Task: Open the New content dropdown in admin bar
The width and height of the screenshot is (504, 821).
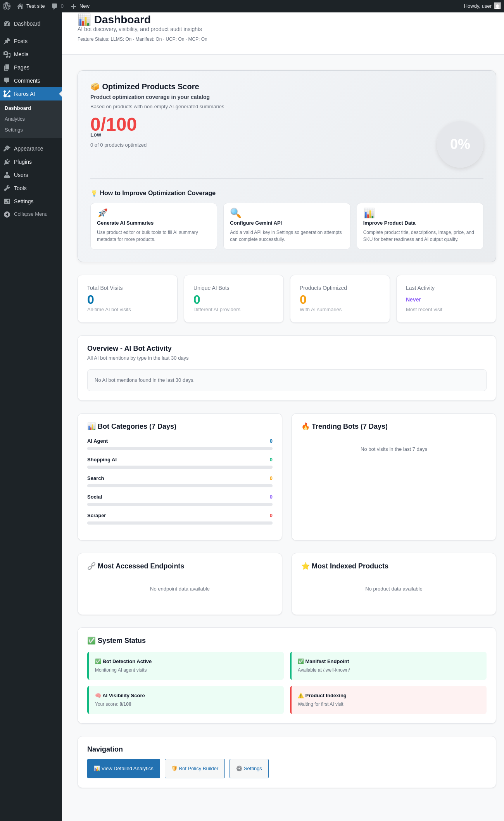Action: (x=80, y=6)
